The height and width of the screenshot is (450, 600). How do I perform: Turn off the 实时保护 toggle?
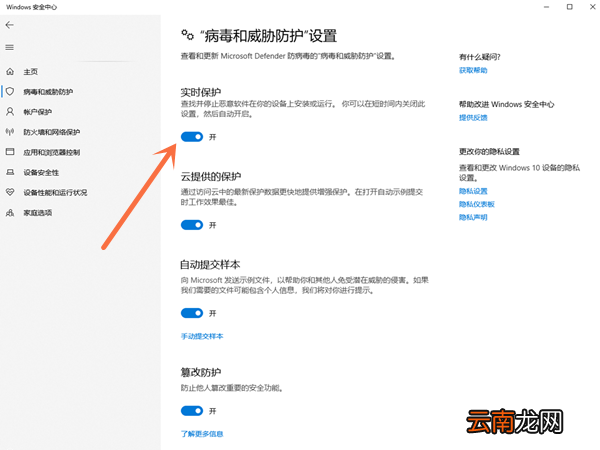[x=192, y=137]
